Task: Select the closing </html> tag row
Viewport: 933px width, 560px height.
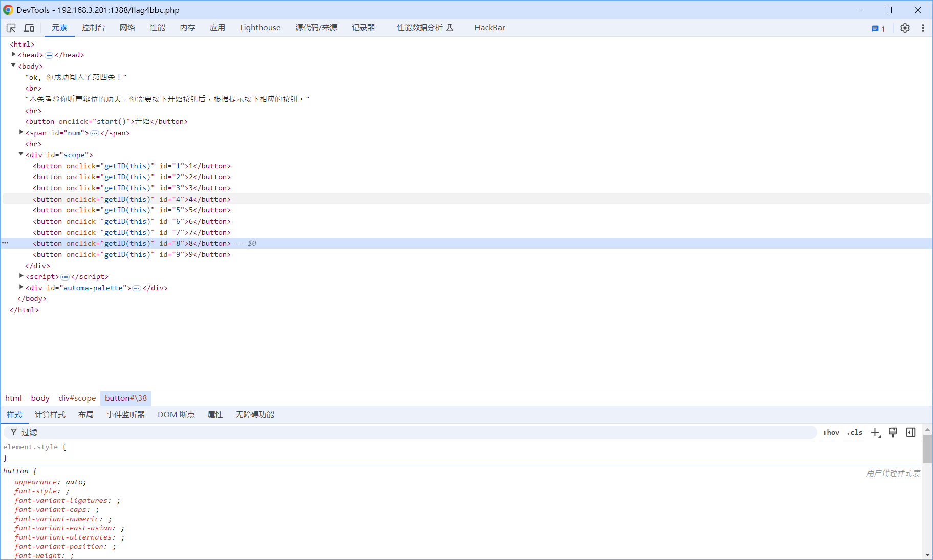Action: click(24, 310)
